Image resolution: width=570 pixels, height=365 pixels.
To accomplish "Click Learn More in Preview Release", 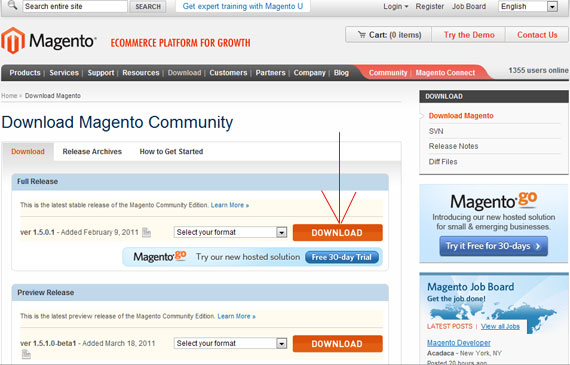I will coord(236,316).
